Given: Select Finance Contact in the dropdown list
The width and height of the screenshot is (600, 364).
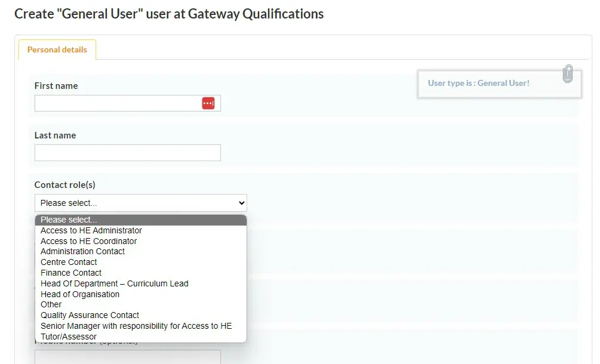Looking at the screenshot, I should 71,273.
